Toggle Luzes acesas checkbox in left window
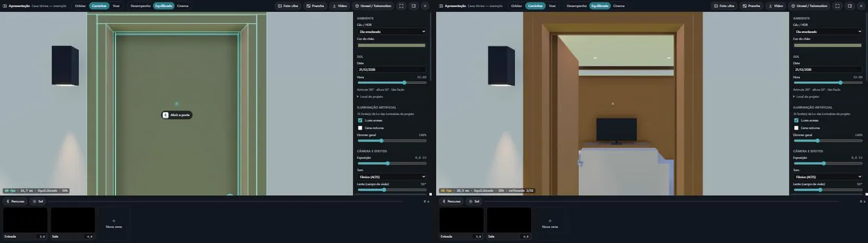The height and width of the screenshot is (243, 868). pos(360,120)
